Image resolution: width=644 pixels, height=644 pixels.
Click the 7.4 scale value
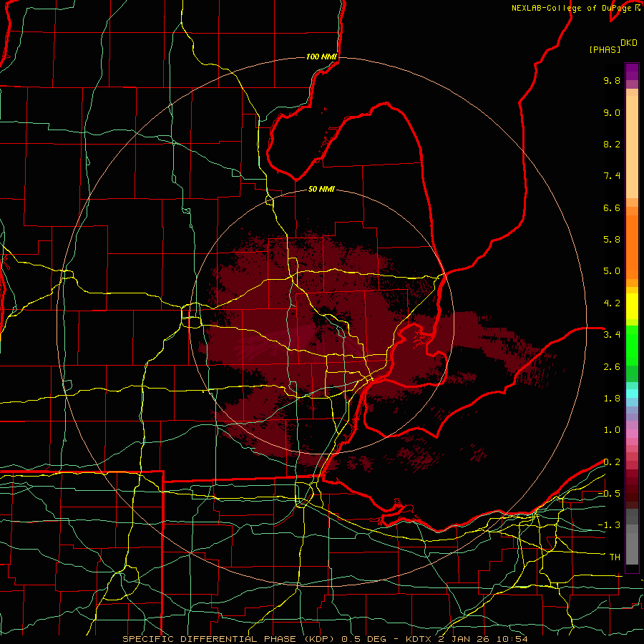pyautogui.click(x=612, y=176)
